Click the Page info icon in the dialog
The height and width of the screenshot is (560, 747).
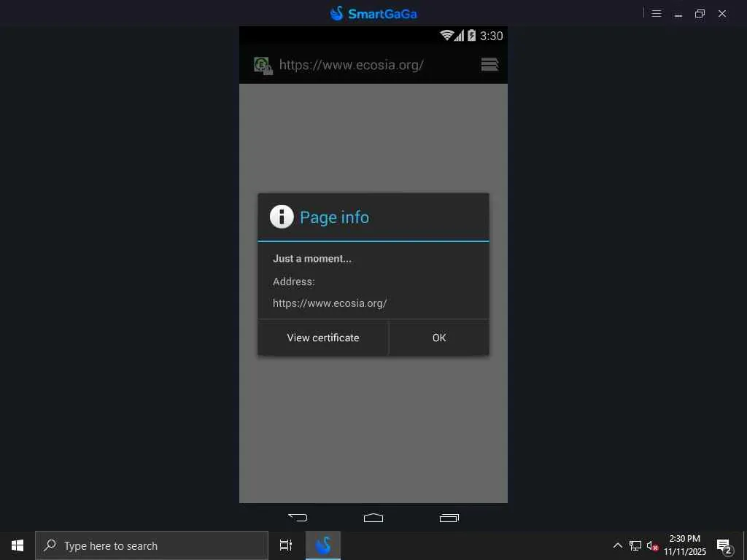[282, 217]
